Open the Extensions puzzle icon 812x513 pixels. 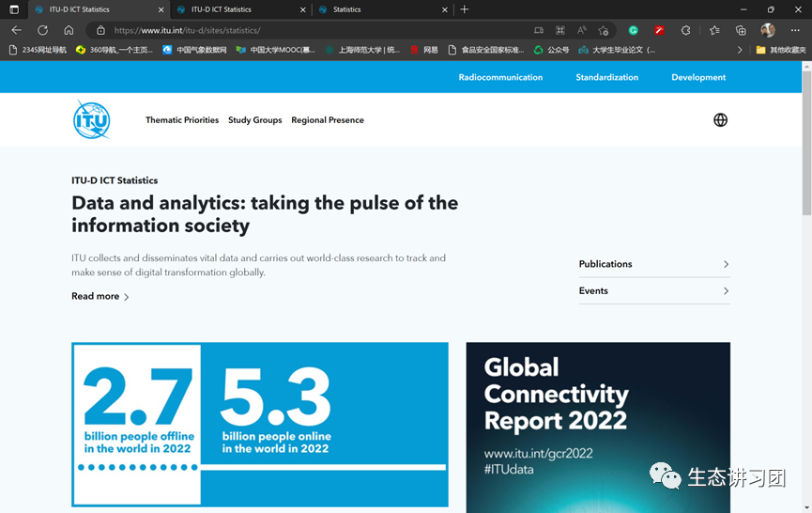click(x=685, y=31)
